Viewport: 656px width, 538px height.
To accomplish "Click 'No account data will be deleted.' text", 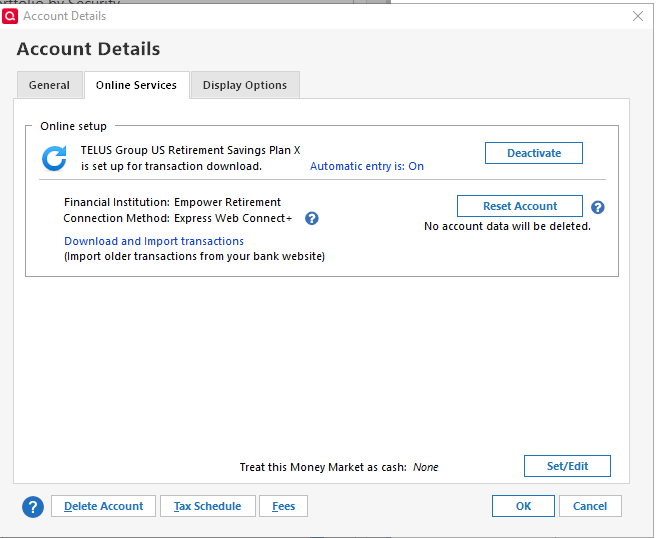I will (x=507, y=226).
